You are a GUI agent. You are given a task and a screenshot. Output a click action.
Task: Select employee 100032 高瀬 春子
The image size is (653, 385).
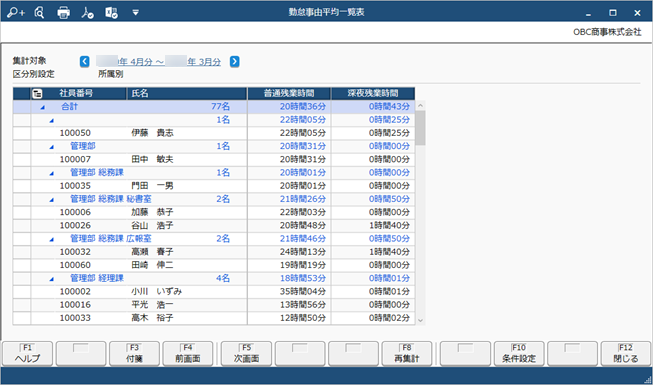[214, 252]
